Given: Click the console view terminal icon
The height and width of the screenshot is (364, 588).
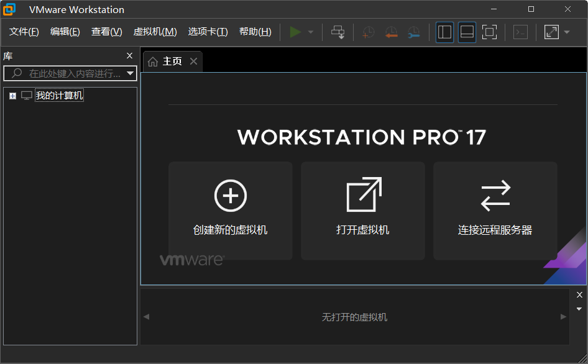Looking at the screenshot, I should pyautogui.click(x=520, y=32).
